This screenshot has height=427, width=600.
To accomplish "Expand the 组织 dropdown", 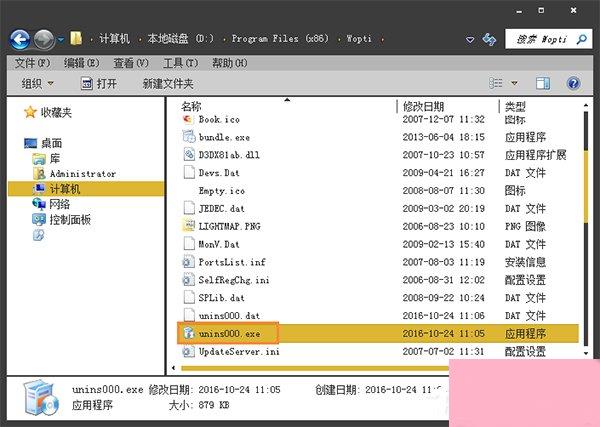I will 38,83.
